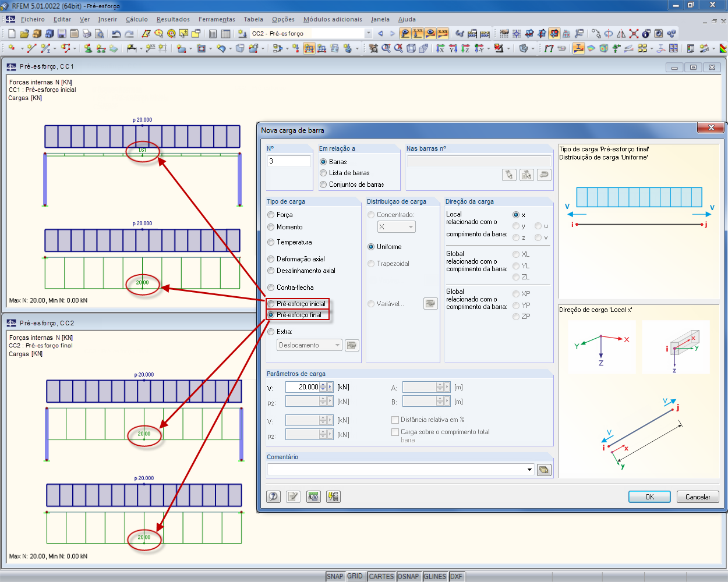728x582 pixels.
Task: Click the OK button
Action: tap(649, 496)
